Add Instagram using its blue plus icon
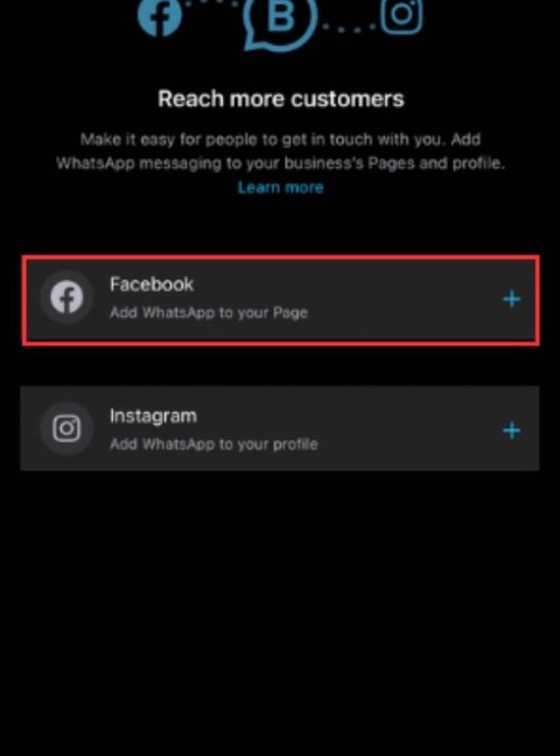 point(511,431)
